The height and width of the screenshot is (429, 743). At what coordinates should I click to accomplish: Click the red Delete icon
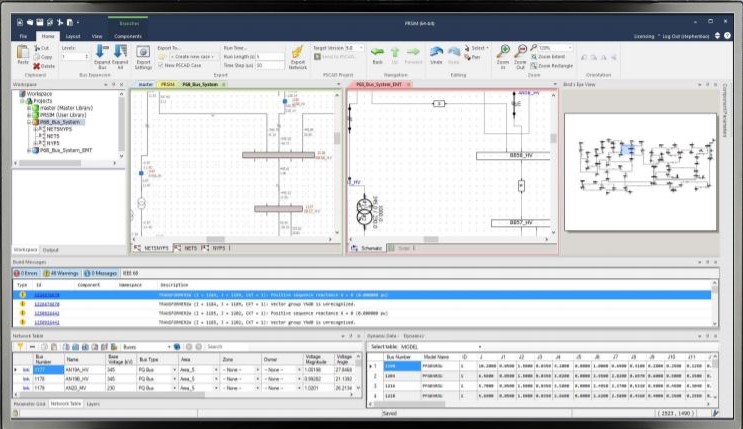36,66
